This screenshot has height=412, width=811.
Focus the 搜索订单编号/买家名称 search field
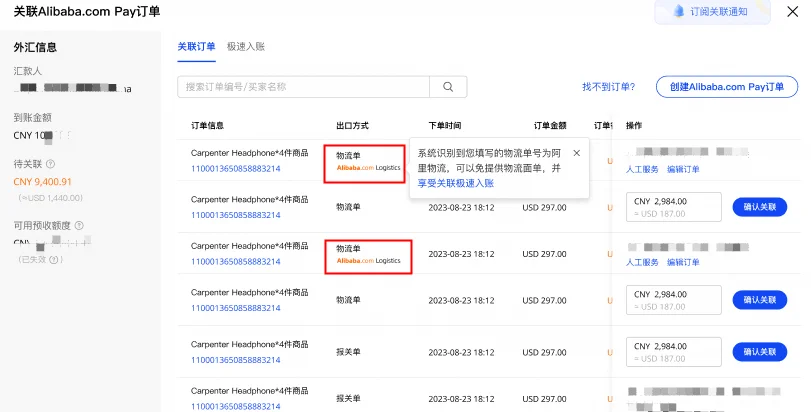(304, 87)
